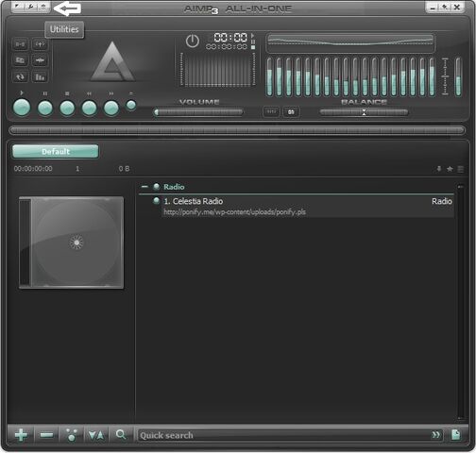The image size is (476, 453).
Task: Set the first equalizer band slider
Action: pos(269,76)
